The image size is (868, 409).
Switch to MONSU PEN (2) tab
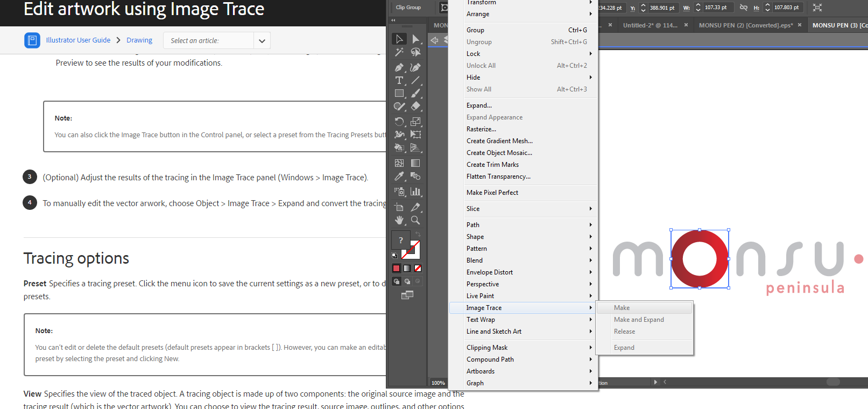tap(746, 25)
